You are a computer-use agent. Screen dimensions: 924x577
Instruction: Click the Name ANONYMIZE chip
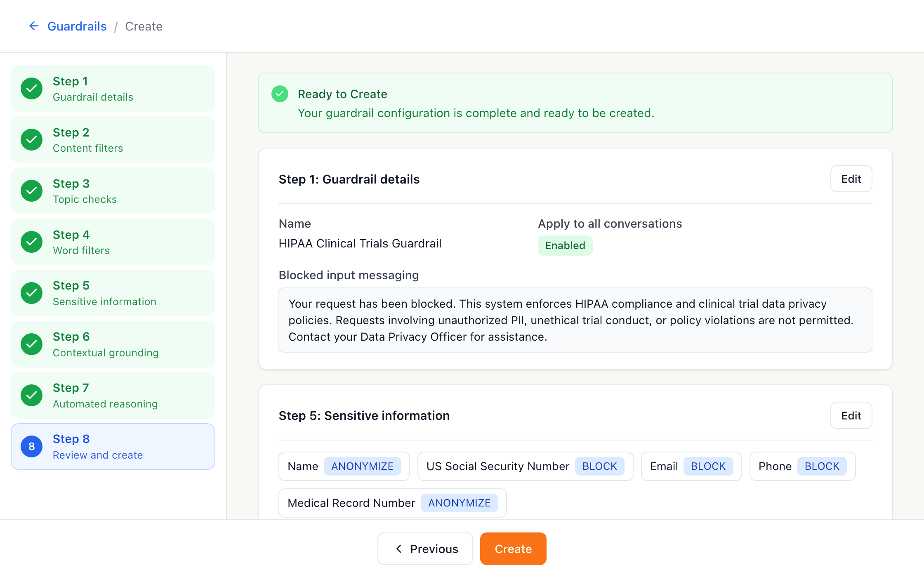[344, 466]
